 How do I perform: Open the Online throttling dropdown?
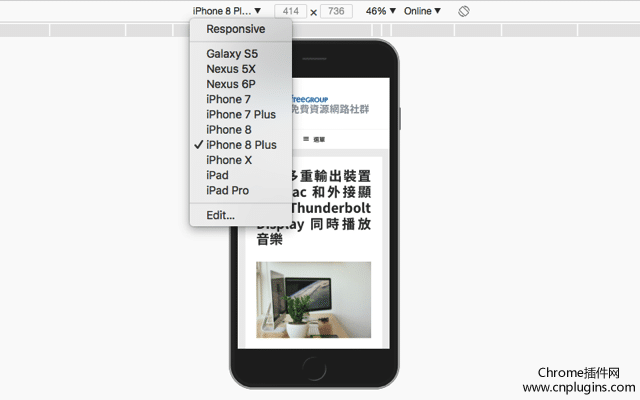422,11
